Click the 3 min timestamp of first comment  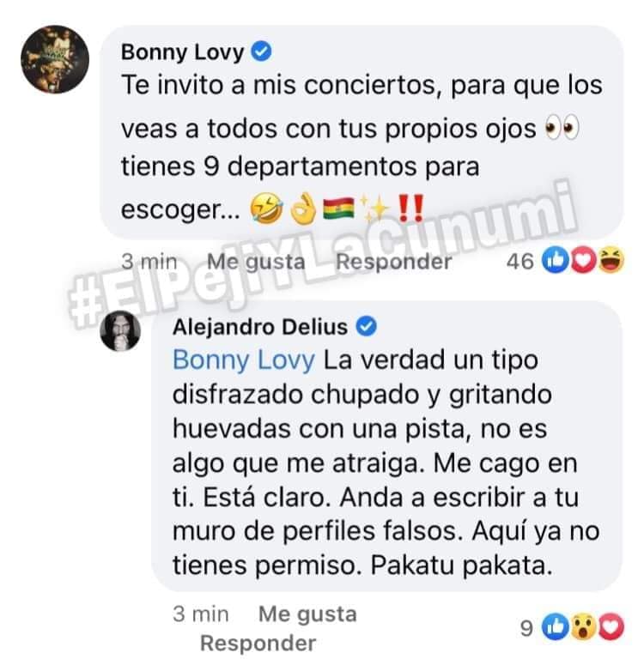point(149,262)
